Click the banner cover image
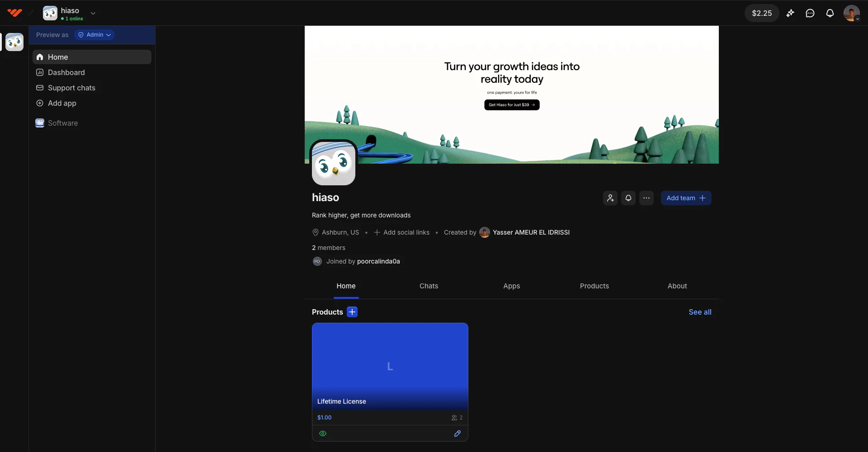This screenshot has width=868, height=452. click(x=512, y=94)
